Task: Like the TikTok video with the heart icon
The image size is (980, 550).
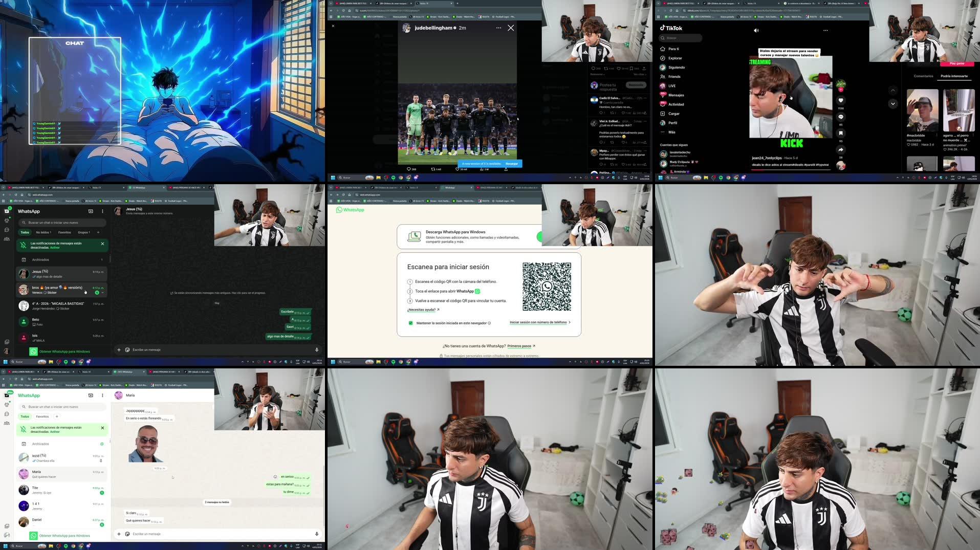Action: pyautogui.click(x=841, y=100)
